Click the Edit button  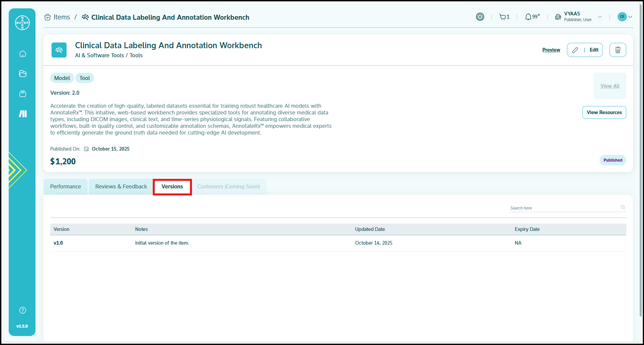584,50
